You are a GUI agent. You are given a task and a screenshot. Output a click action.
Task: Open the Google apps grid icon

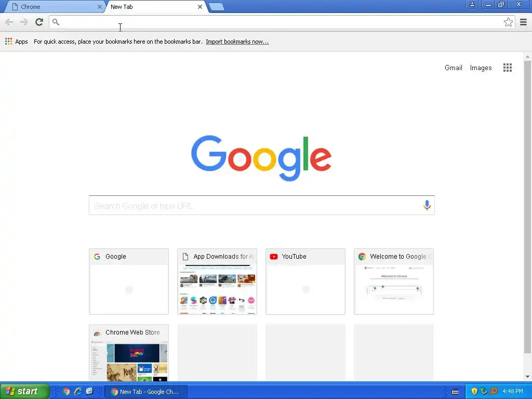508,68
